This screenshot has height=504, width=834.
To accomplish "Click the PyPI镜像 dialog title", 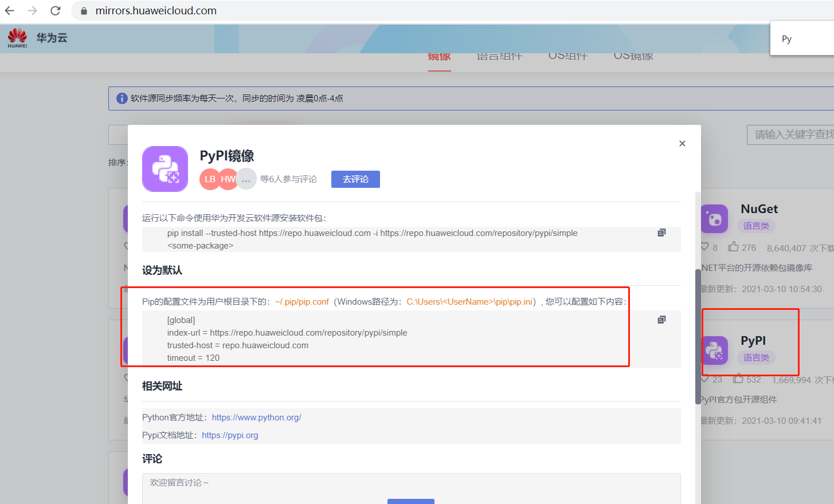I will [x=227, y=156].
